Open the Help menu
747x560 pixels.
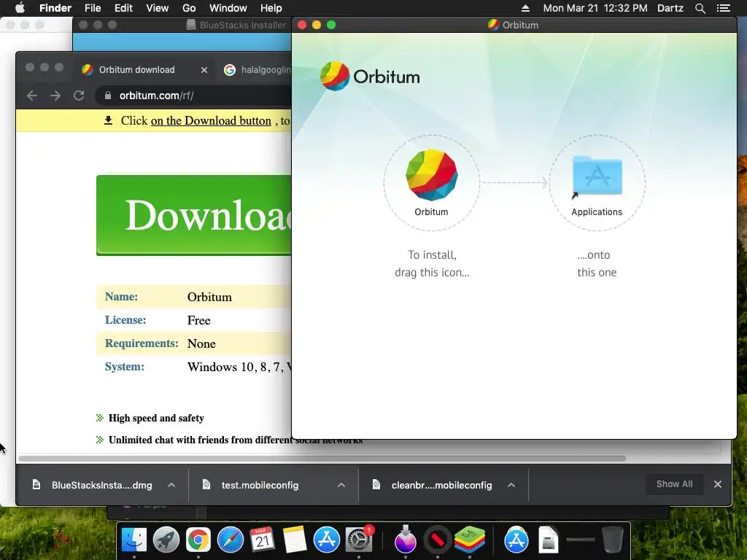(271, 8)
